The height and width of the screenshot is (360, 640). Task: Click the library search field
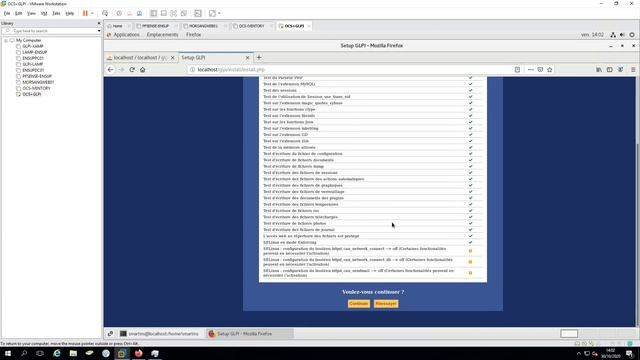[51, 31]
